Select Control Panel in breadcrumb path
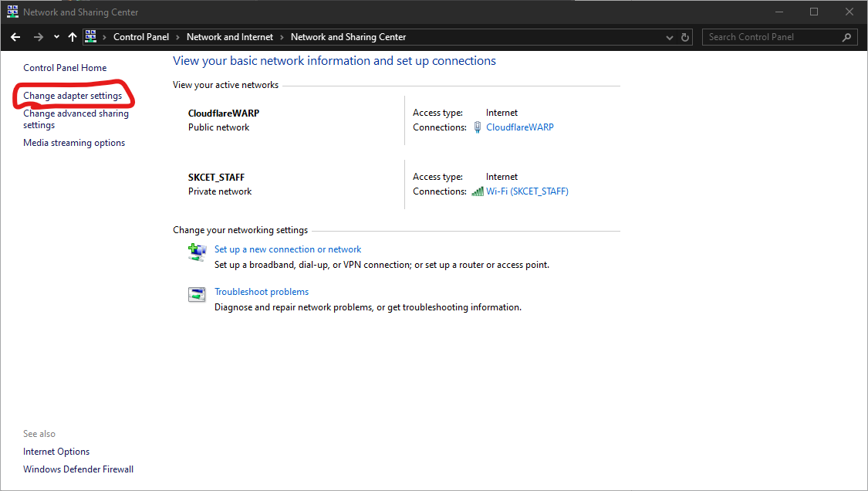868x491 pixels. coord(140,37)
